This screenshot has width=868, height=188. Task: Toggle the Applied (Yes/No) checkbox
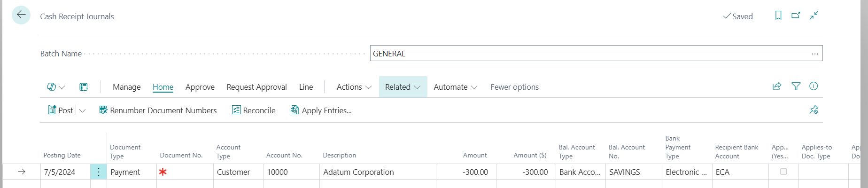pyautogui.click(x=783, y=172)
